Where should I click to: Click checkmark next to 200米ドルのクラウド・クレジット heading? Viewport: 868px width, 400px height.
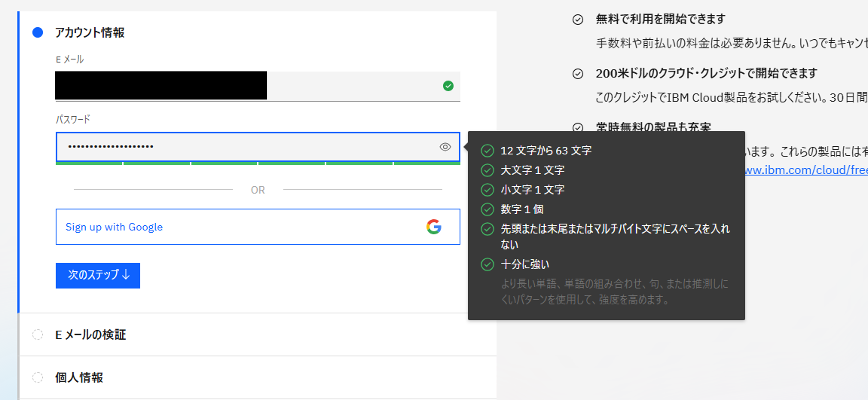(578, 73)
